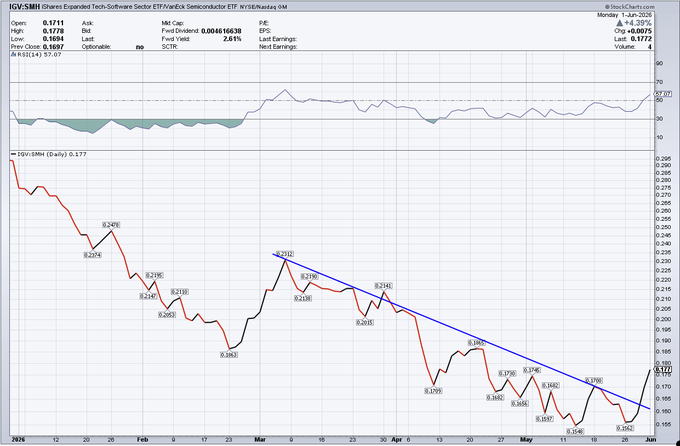
Task: Click the 2026 label on the date axis
Action: [x=18, y=439]
